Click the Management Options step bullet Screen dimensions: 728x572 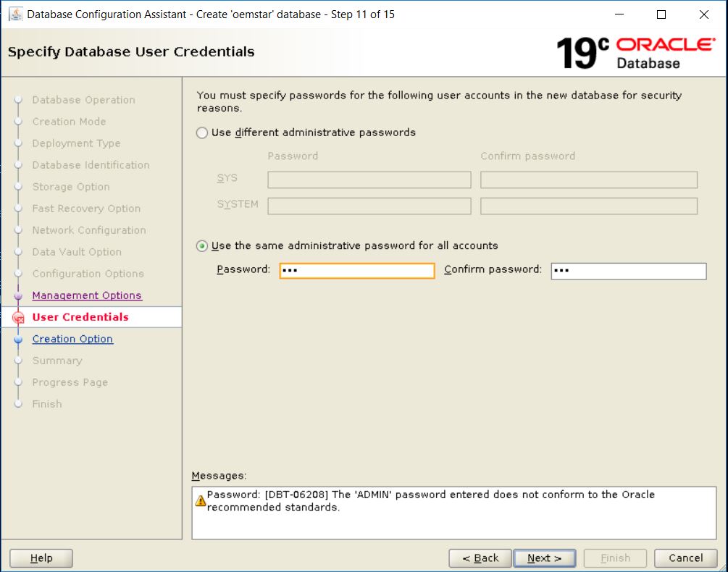pos(19,296)
